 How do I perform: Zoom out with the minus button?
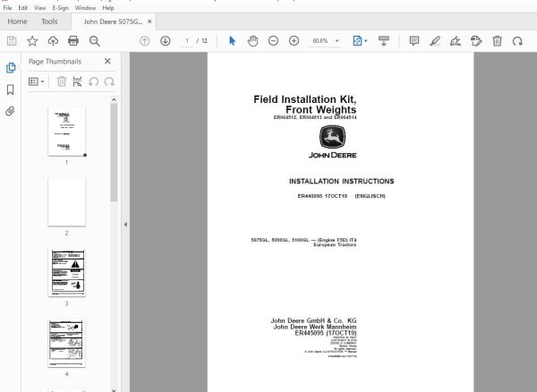[x=273, y=41]
